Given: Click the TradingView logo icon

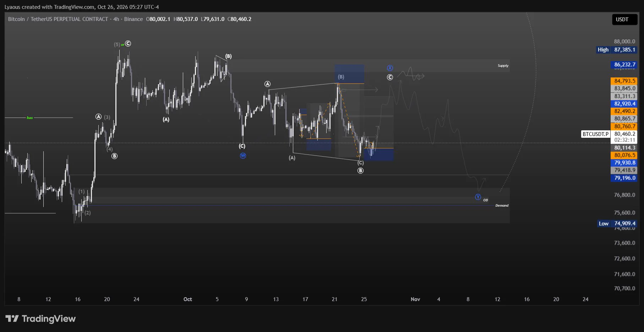Looking at the screenshot, I should 12,319.
